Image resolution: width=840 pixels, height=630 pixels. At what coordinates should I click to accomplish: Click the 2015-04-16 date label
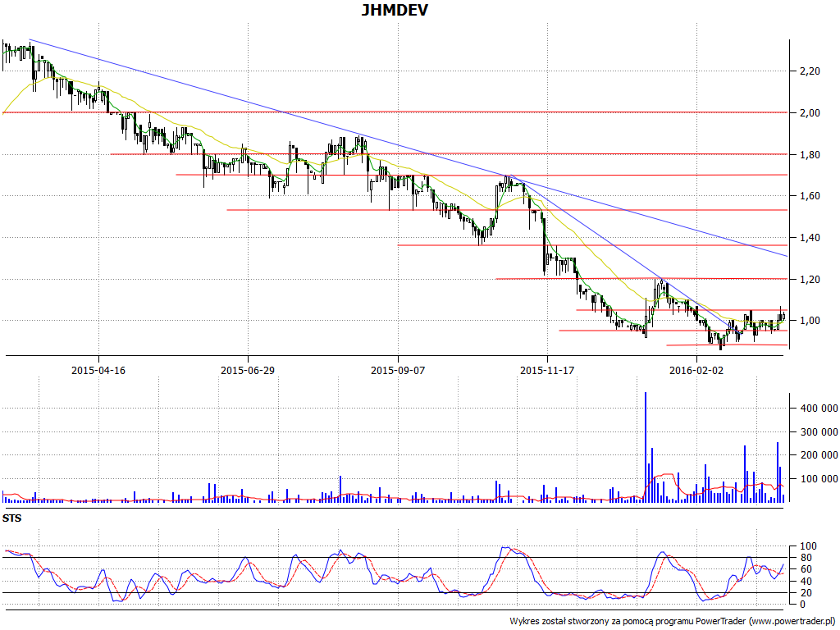tap(98, 370)
